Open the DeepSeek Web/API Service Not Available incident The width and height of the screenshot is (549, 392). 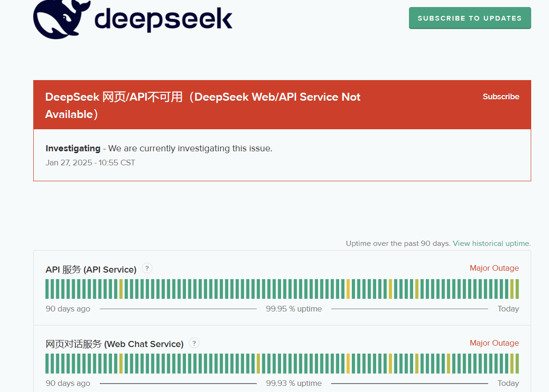(x=203, y=105)
